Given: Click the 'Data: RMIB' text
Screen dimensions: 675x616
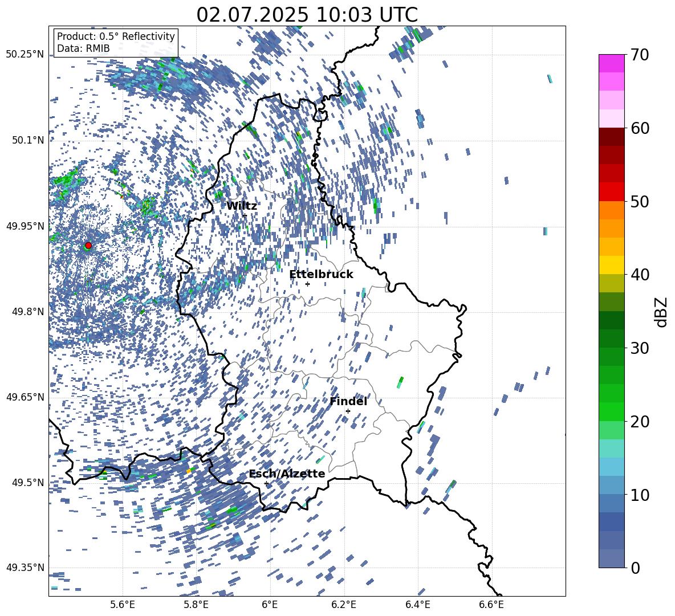Looking at the screenshot, I should (x=83, y=48).
